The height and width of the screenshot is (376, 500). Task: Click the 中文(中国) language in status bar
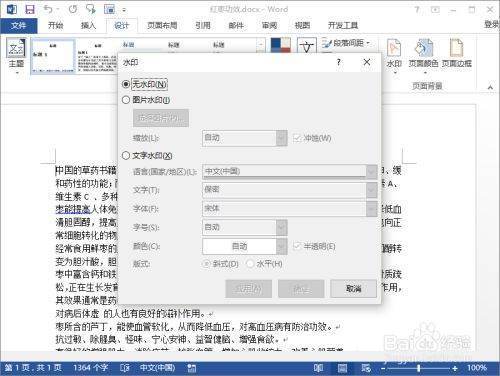(x=157, y=368)
